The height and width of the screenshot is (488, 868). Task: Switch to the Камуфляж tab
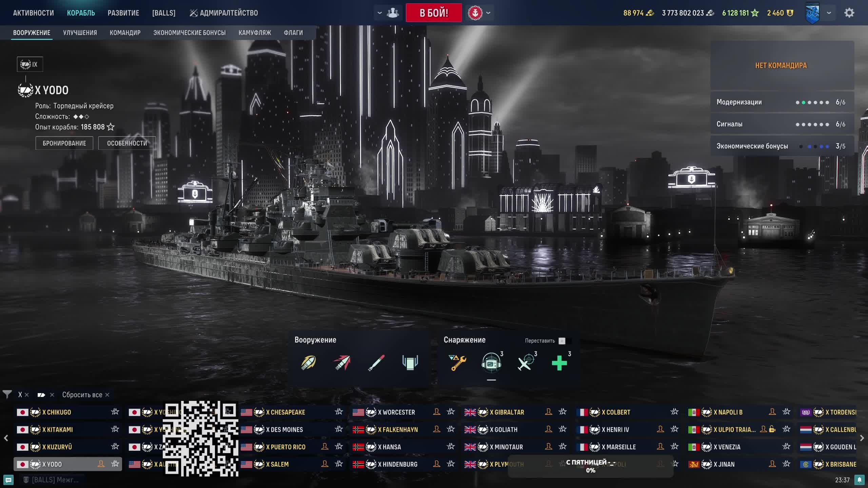click(255, 33)
